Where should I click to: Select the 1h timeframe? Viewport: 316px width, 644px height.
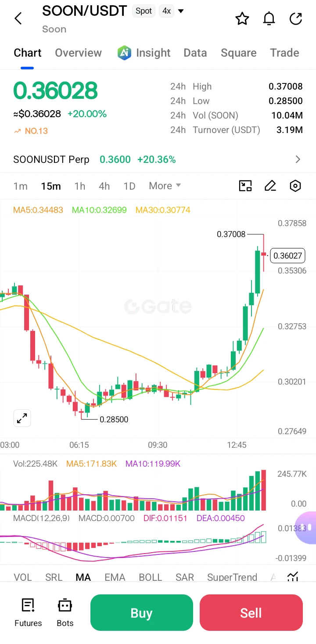tap(80, 186)
